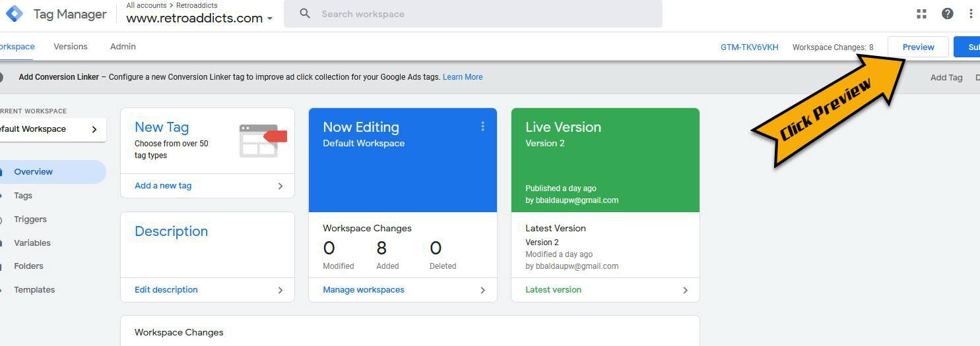The width and height of the screenshot is (980, 346).
Task: Open Templates in the sidebar
Action: pos(34,290)
